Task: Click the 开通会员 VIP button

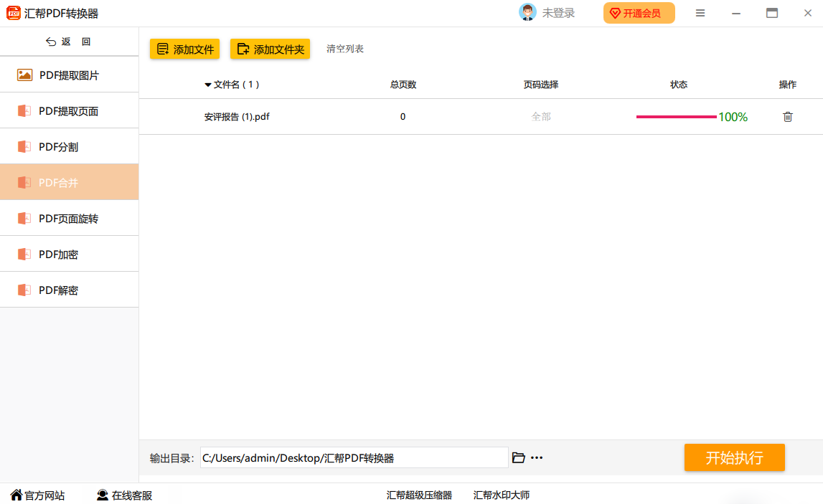Action: [x=639, y=13]
